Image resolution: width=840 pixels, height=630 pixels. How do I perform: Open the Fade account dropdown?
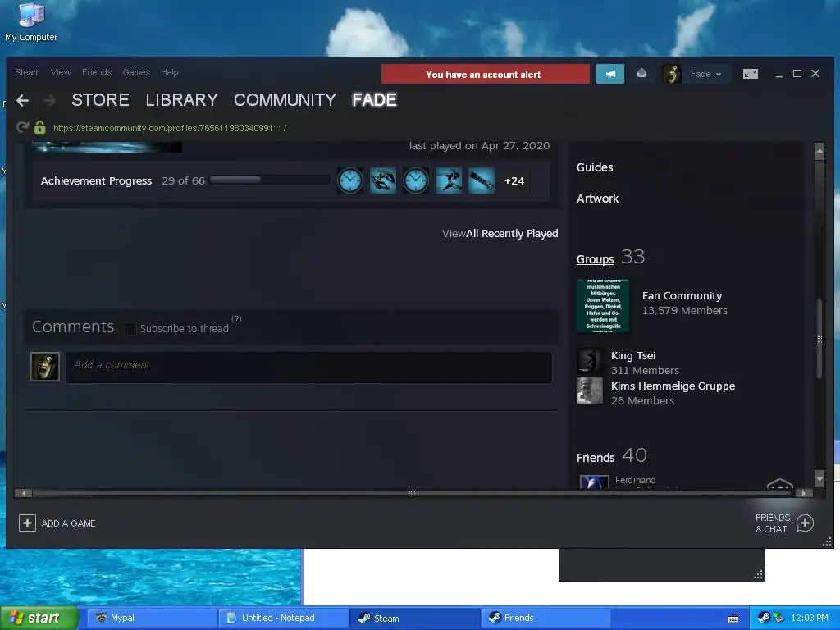tap(705, 74)
